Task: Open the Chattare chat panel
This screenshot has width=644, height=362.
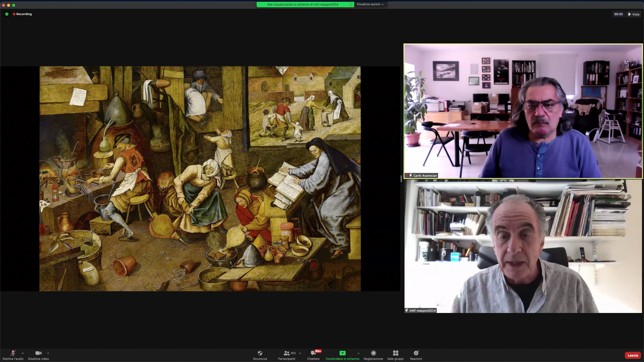Action: (x=313, y=355)
